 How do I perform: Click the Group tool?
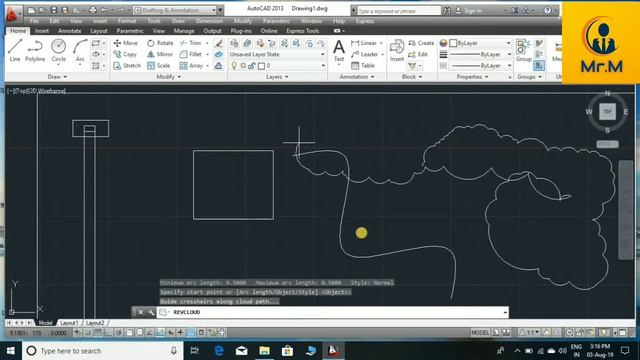(x=523, y=50)
